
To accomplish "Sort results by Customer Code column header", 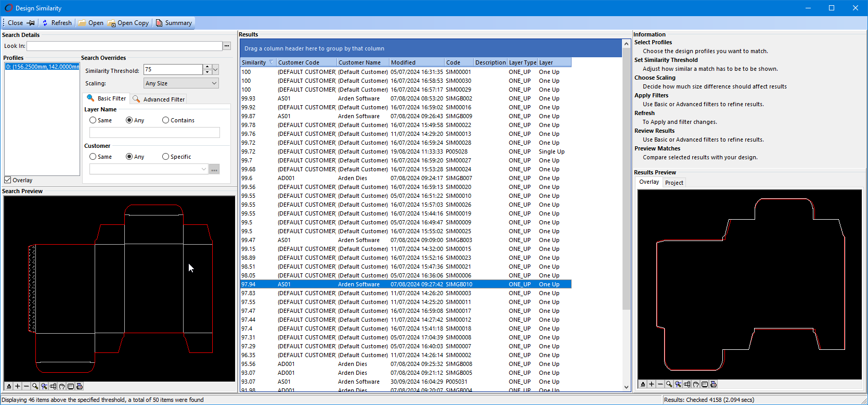I will [307, 62].
